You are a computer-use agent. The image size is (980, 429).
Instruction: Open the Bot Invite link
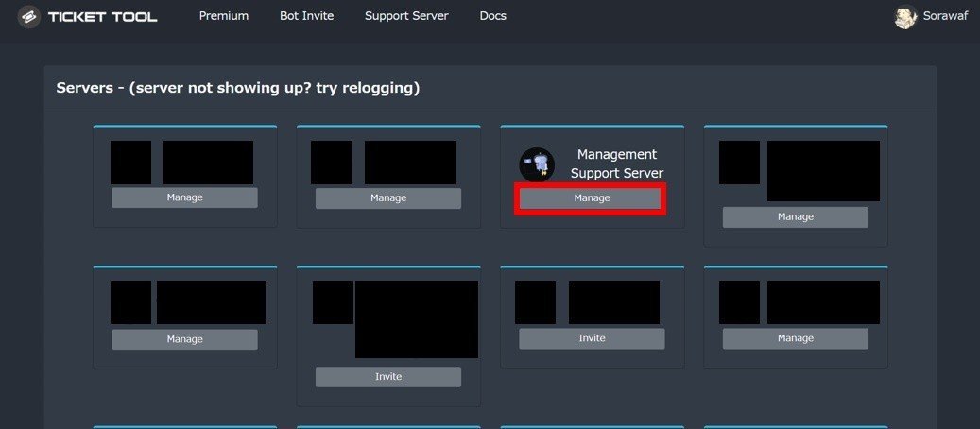point(306,16)
